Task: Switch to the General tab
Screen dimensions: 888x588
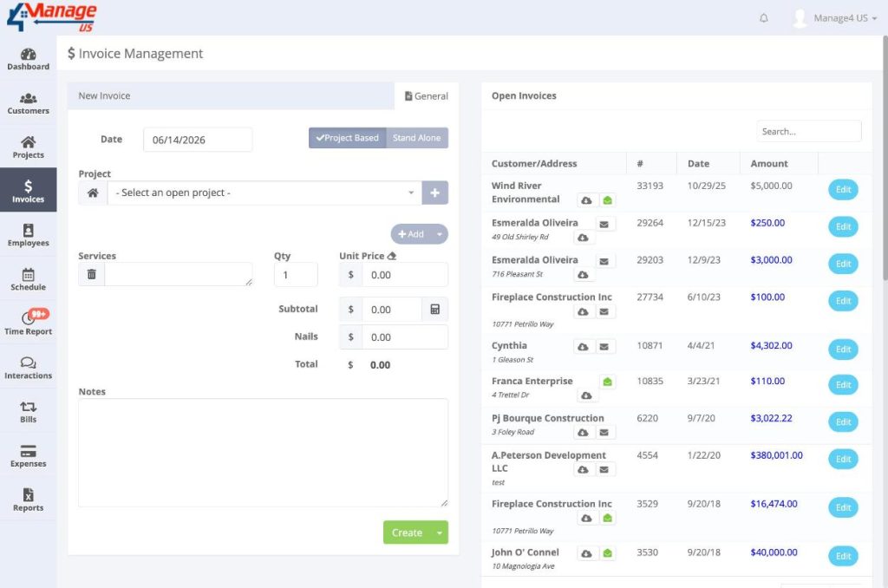Action: coord(427,96)
